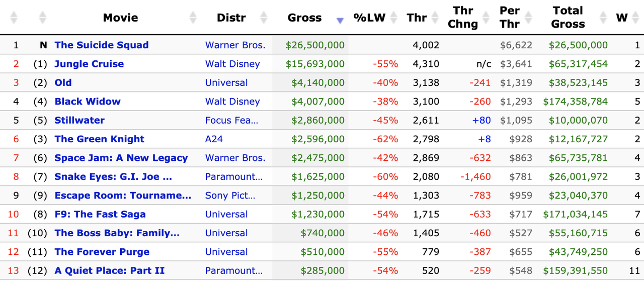Click the sort arrows in the rank column header
The height and width of the screenshot is (281, 644).
pyautogui.click(x=14, y=18)
